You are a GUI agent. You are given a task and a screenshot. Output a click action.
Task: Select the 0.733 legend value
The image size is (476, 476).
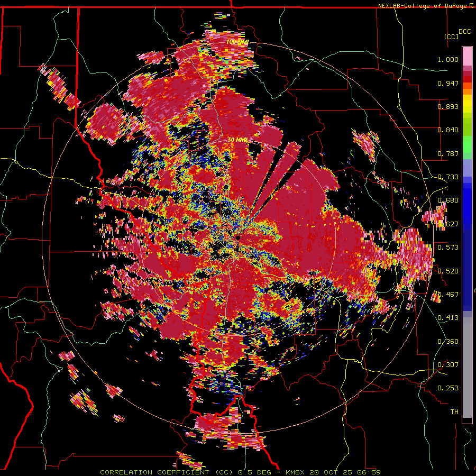(448, 177)
